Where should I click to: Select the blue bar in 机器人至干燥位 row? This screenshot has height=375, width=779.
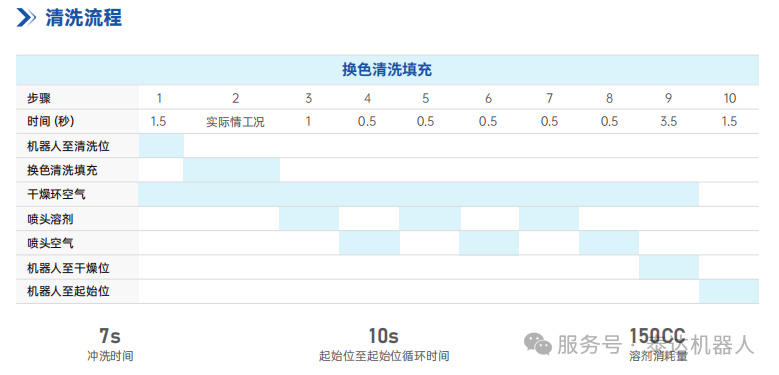click(669, 267)
